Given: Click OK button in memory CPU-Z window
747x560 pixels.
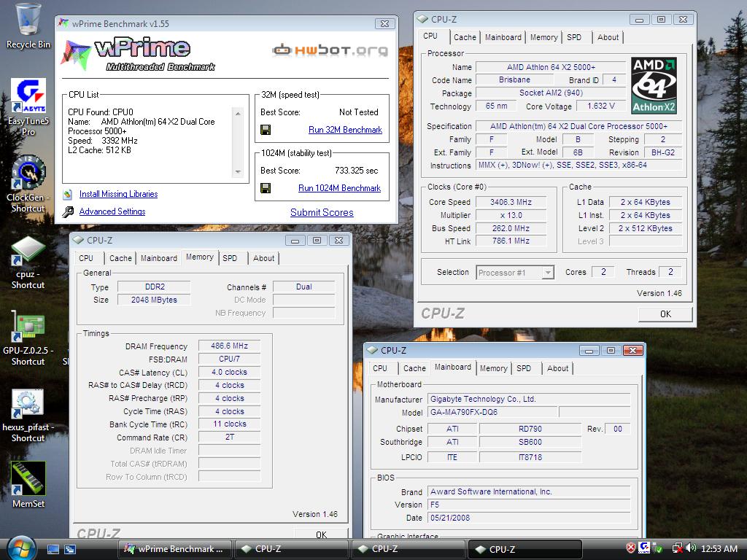Looking at the screenshot, I should tap(322, 534).
